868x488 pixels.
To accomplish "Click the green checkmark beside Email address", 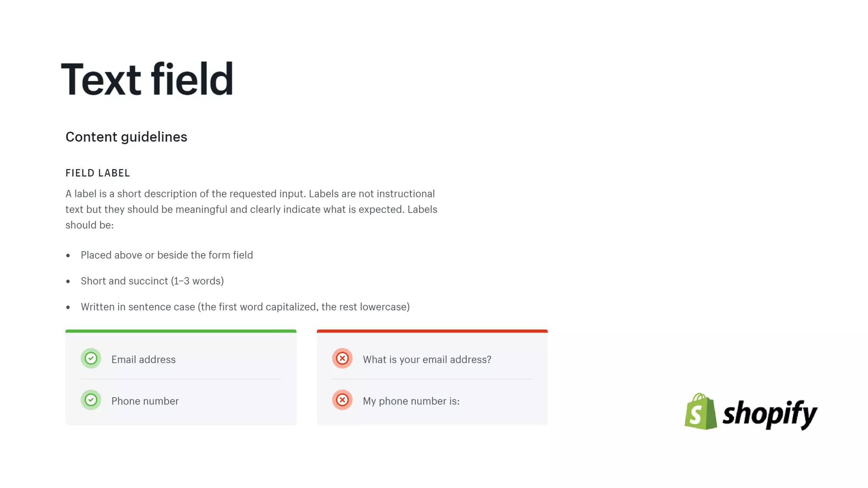I will [91, 358].
